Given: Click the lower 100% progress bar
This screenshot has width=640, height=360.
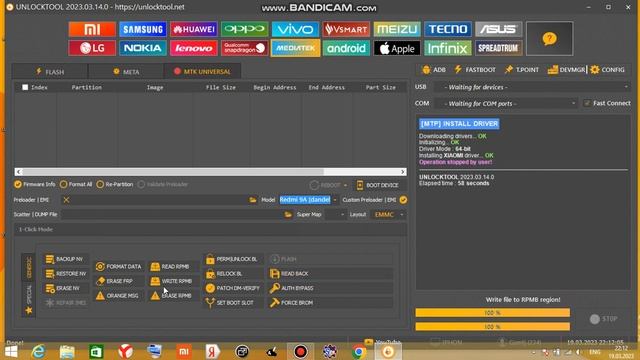Looking at the screenshot, I should tap(493, 327).
